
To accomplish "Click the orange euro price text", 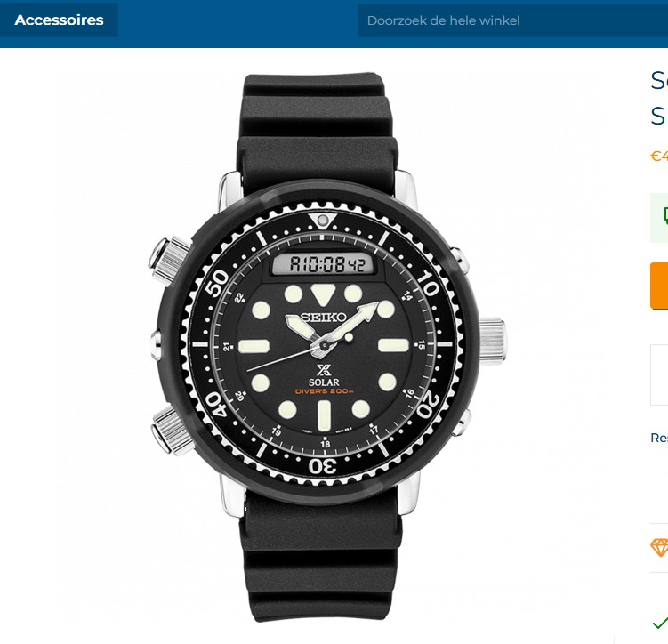I will (x=659, y=157).
